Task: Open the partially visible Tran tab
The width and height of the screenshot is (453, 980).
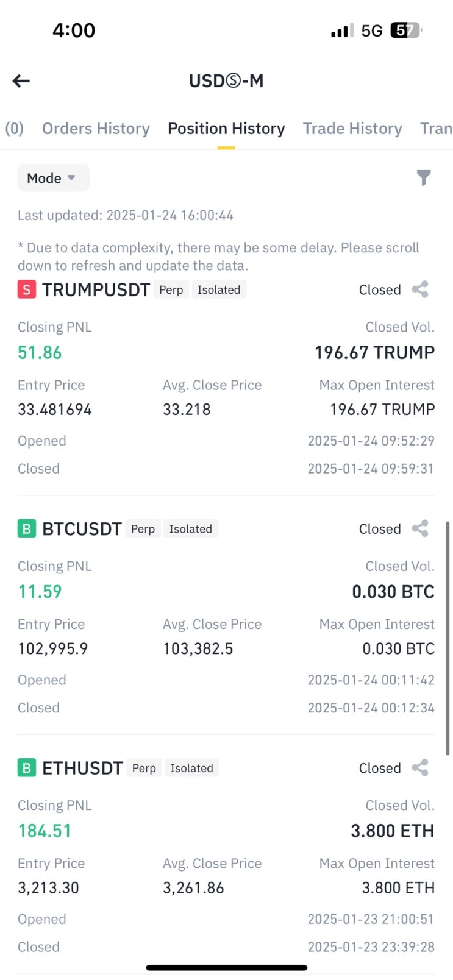Action: pos(435,129)
